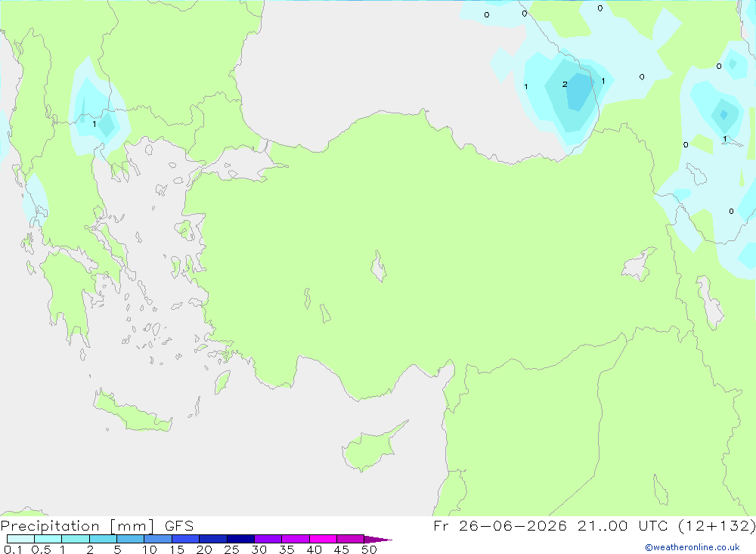Click the "Precipitation [mm]" title text

78,526
